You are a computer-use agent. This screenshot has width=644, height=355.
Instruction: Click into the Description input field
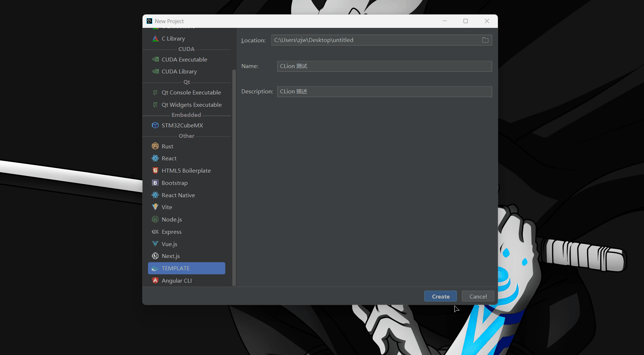coord(385,92)
